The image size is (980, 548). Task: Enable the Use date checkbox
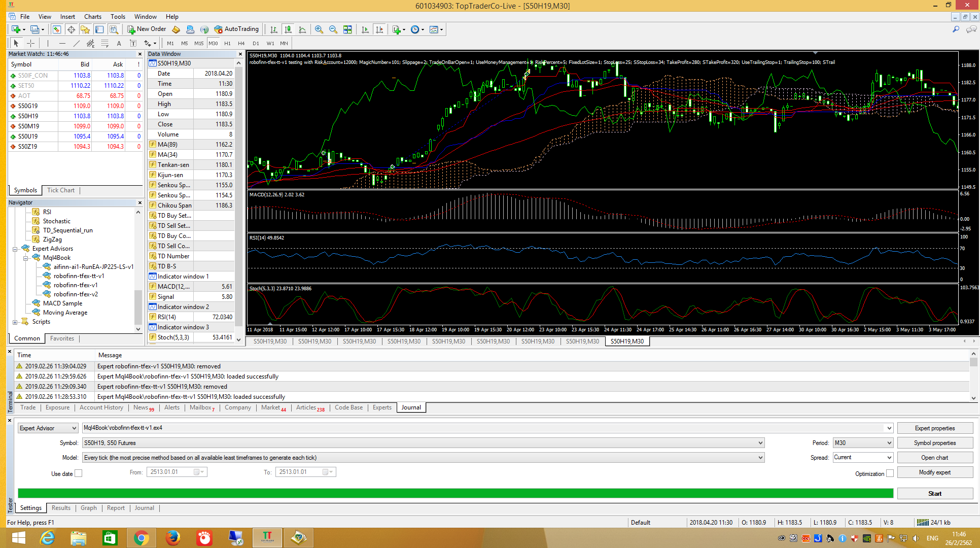coord(78,473)
